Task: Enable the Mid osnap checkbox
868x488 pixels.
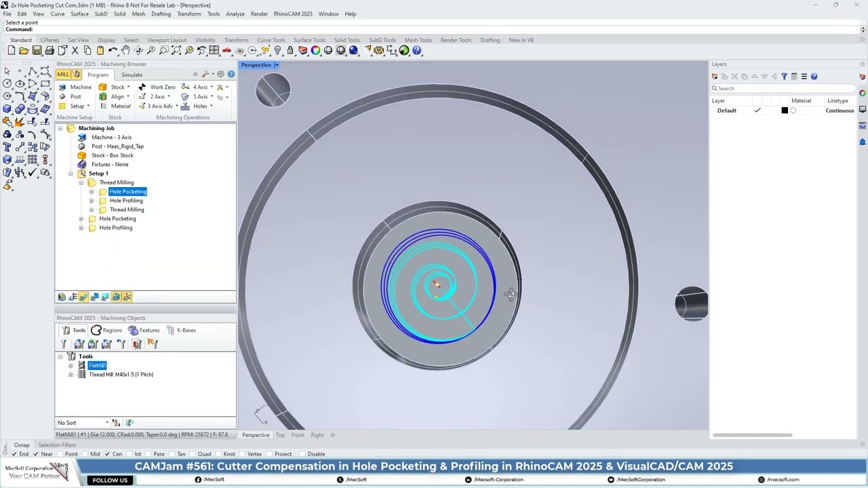Action: pyautogui.click(x=85, y=454)
